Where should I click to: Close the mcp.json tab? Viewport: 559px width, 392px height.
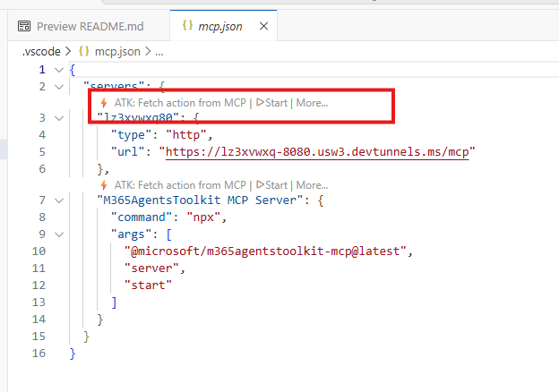(x=263, y=26)
